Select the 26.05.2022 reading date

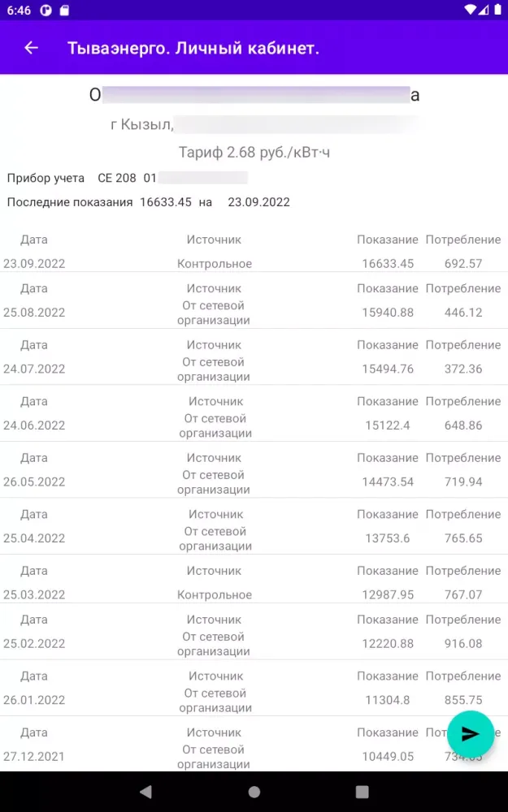[x=34, y=482]
